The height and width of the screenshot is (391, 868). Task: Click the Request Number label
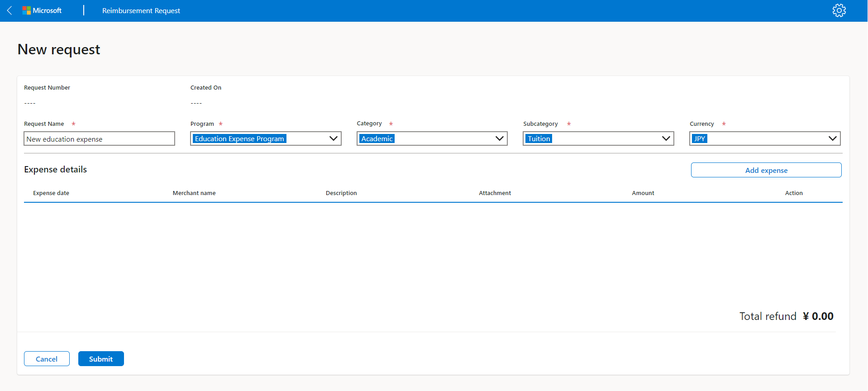point(47,87)
